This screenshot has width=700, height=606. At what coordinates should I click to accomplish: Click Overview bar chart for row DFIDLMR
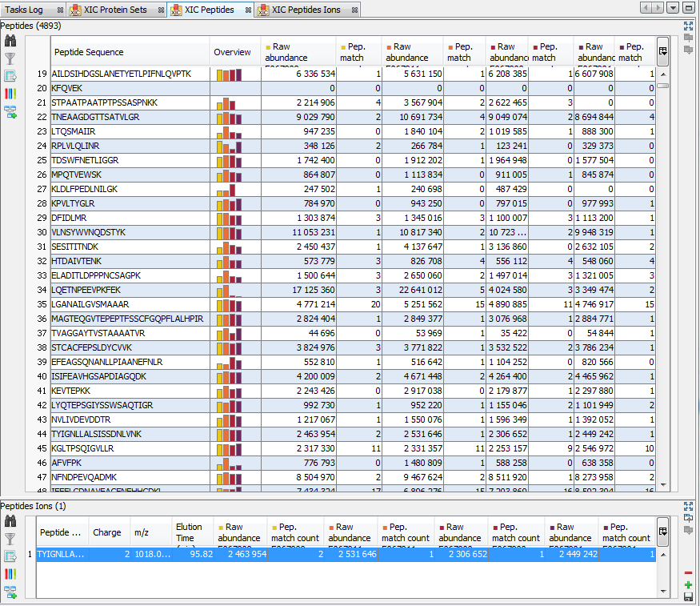(230, 218)
